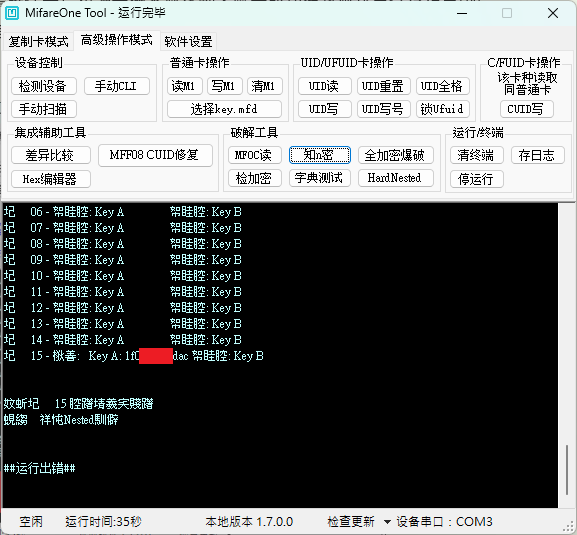Open 手动CLI
Viewport: 577px width, 535px height.
point(117,86)
